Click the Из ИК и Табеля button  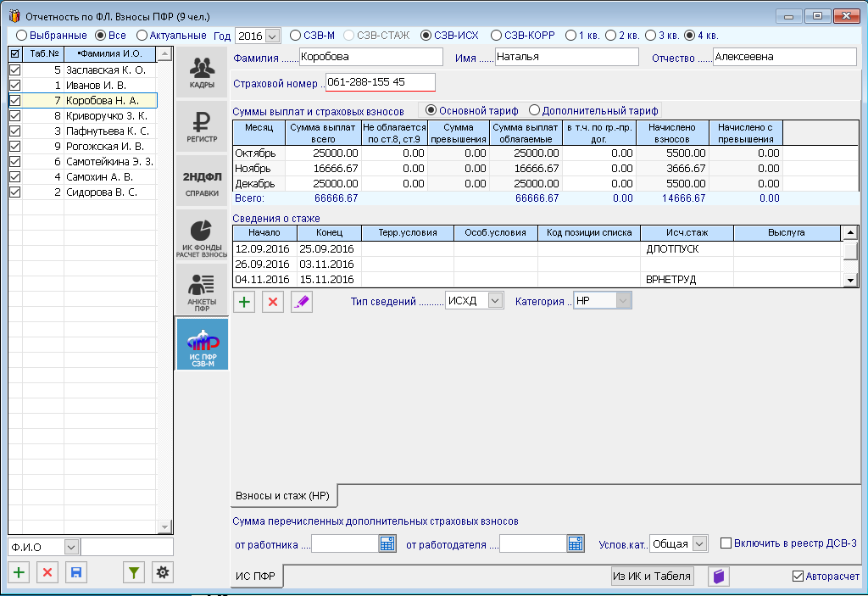652,576
